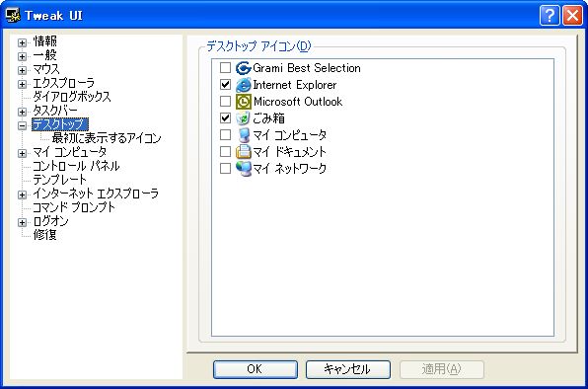588x389 pixels.
Task: Check マイ ドキュメント checkbox
Action: coord(225,151)
